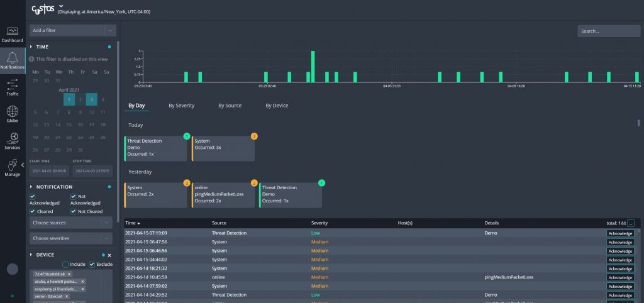
Task: Open the Dashboard view in sidebar
Action: tap(12, 33)
